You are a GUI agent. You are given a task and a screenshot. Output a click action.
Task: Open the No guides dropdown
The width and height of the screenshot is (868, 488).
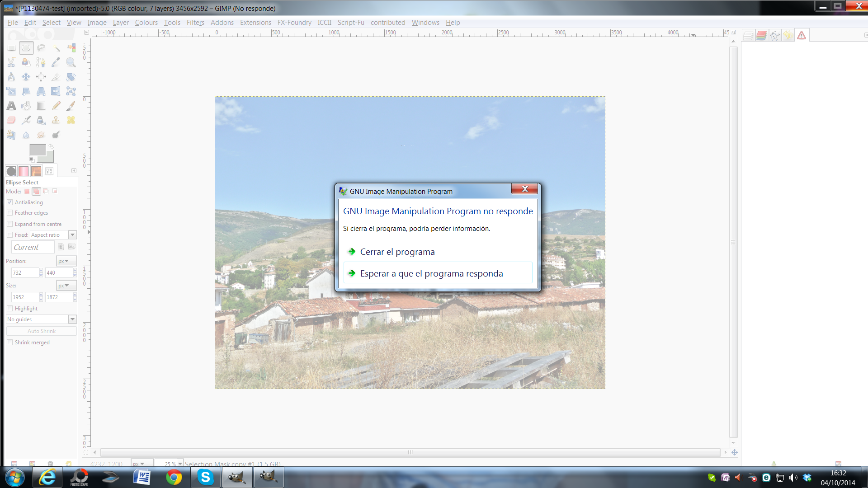pyautogui.click(x=41, y=319)
